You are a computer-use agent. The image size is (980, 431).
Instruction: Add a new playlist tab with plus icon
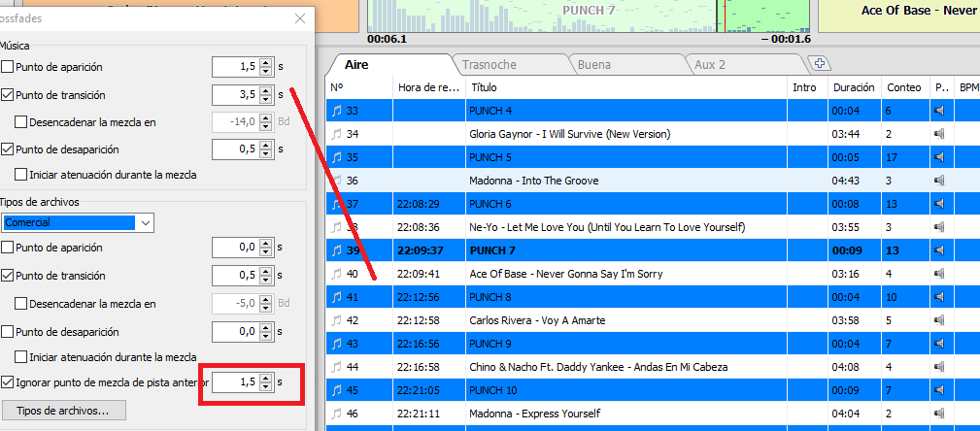[820, 62]
